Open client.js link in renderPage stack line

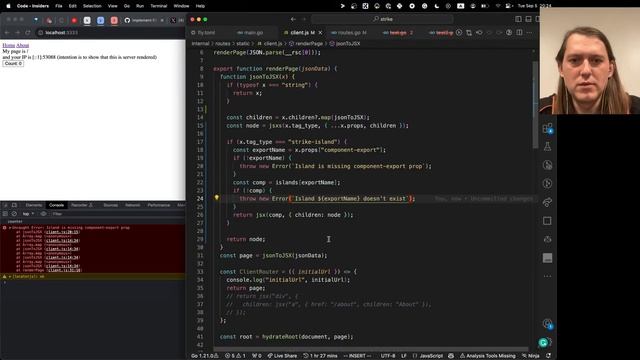tap(64, 270)
